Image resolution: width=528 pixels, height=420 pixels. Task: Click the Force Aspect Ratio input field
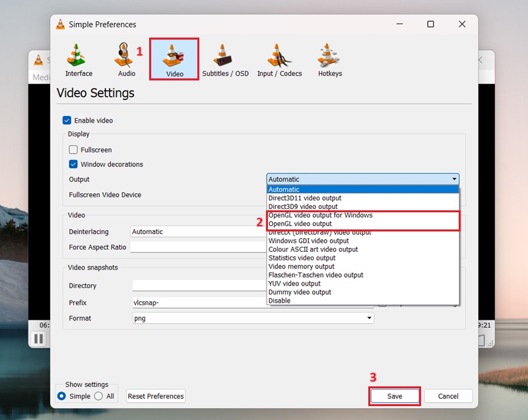pos(199,247)
